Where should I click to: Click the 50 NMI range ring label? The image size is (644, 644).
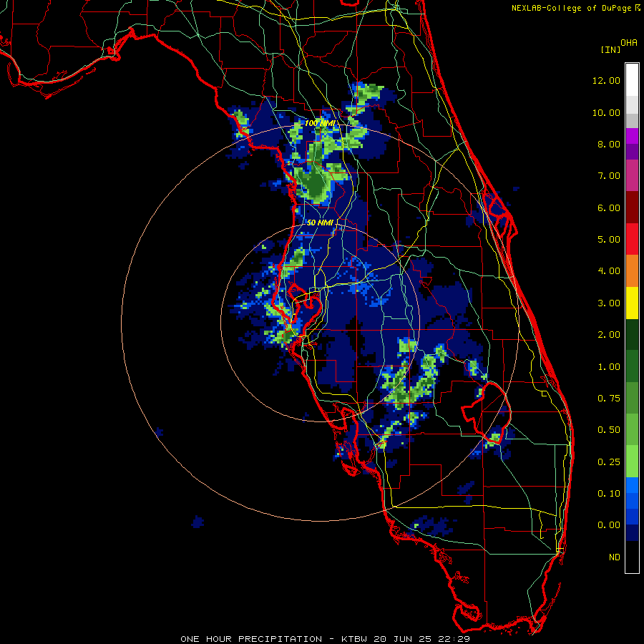pyautogui.click(x=320, y=223)
